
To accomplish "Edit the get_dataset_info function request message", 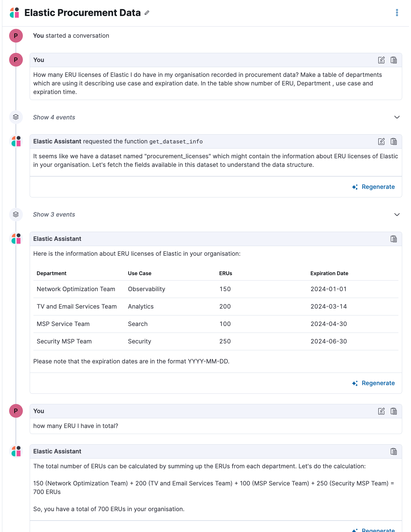I will pos(381,141).
